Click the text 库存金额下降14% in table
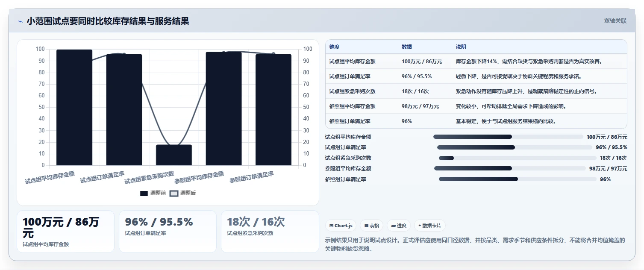The image size is (644, 270). coord(476,62)
